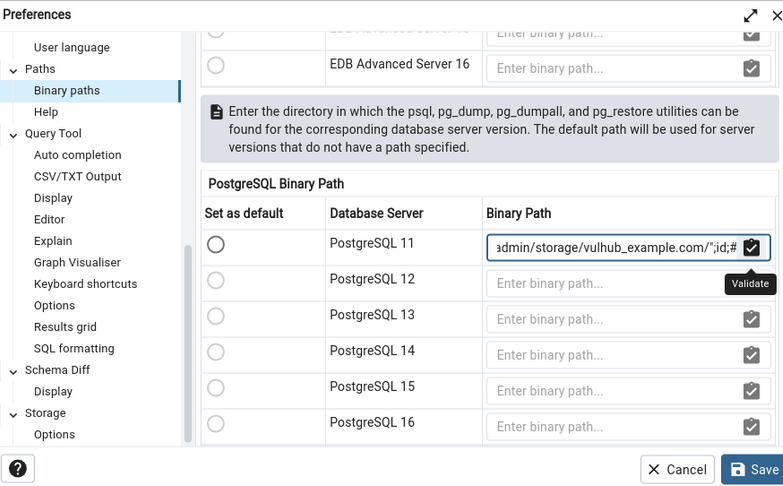This screenshot has width=783, height=486.
Task: Validate the PostgreSQL 13 binary path
Action: pyautogui.click(x=751, y=319)
